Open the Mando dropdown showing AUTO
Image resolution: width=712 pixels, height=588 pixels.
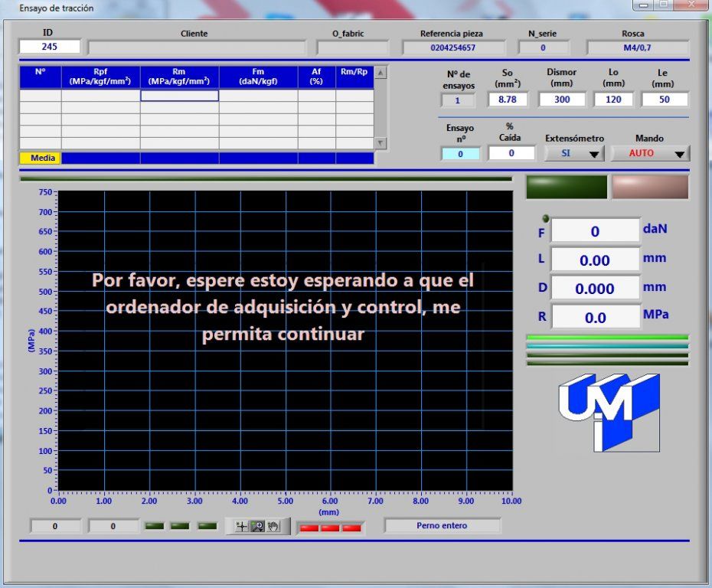(650, 153)
